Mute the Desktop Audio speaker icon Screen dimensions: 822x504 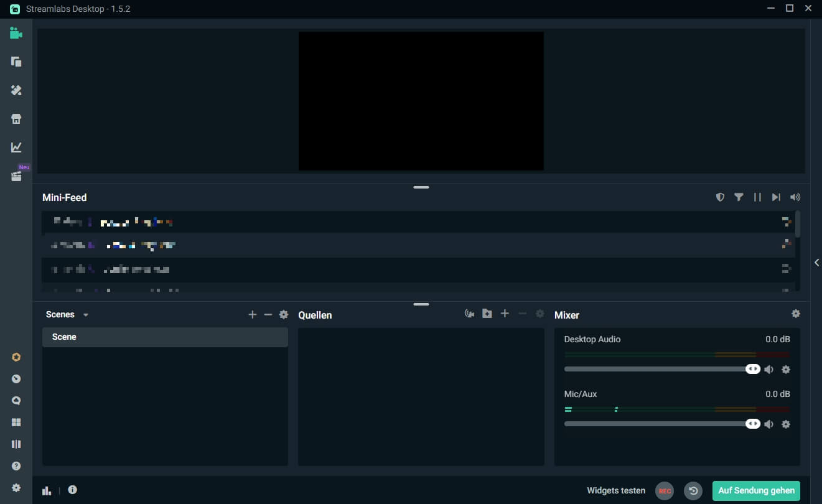(x=769, y=370)
